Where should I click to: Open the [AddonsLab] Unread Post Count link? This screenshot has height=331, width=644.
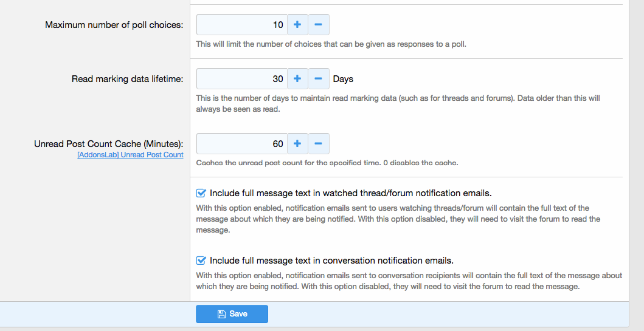(x=130, y=155)
